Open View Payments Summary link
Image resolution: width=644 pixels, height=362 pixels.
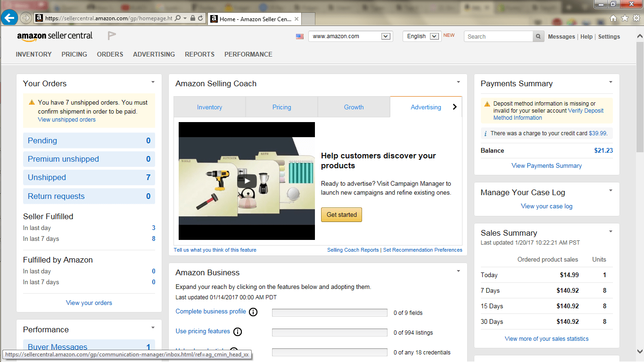point(547,165)
